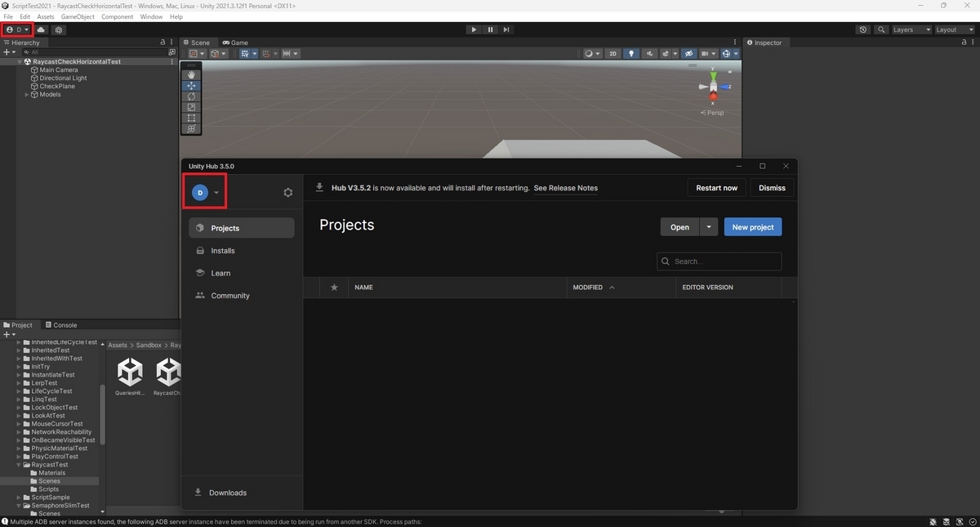Select the Scale tool in Scene toolbar
The image size is (980, 527).
[191, 107]
